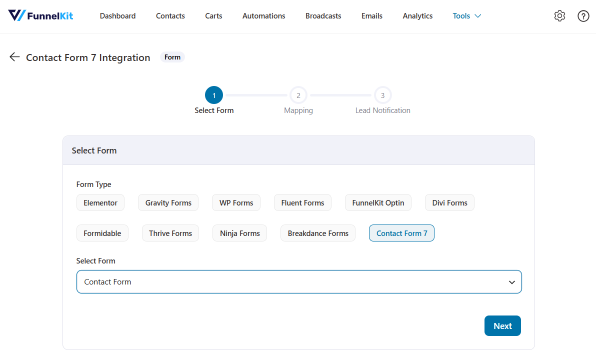The image size is (596, 364).
Task: Jump to step 2 Mapping
Action: point(298,95)
